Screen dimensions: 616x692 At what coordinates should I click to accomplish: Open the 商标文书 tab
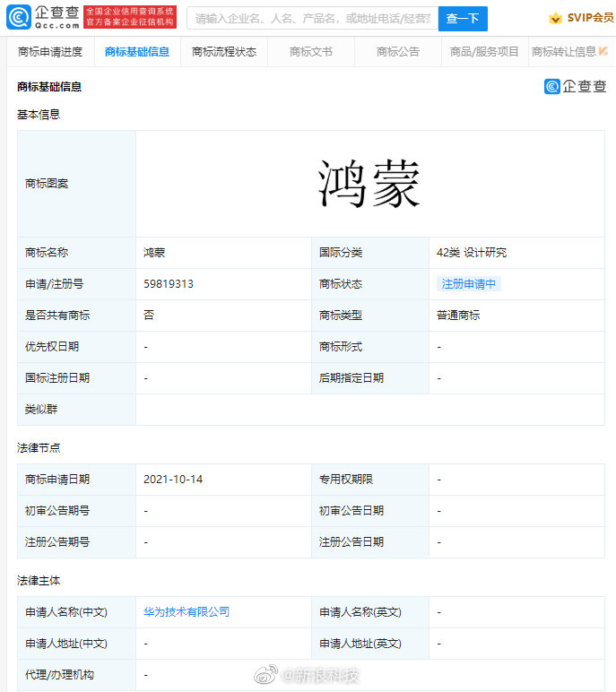(310, 52)
